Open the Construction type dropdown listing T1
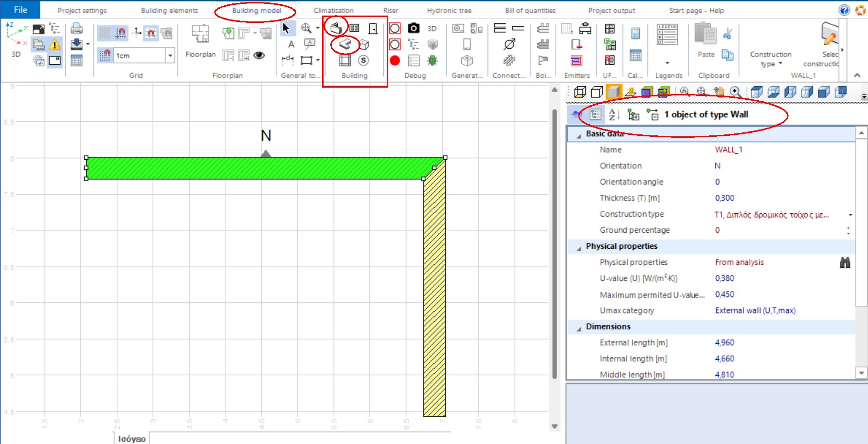Viewport: 868px width, 444px height. coord(850,214)
